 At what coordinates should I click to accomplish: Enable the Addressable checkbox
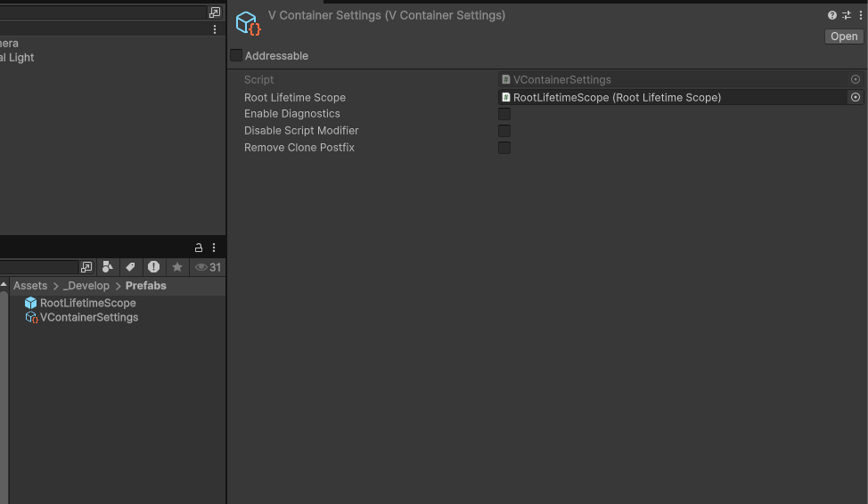236,55
